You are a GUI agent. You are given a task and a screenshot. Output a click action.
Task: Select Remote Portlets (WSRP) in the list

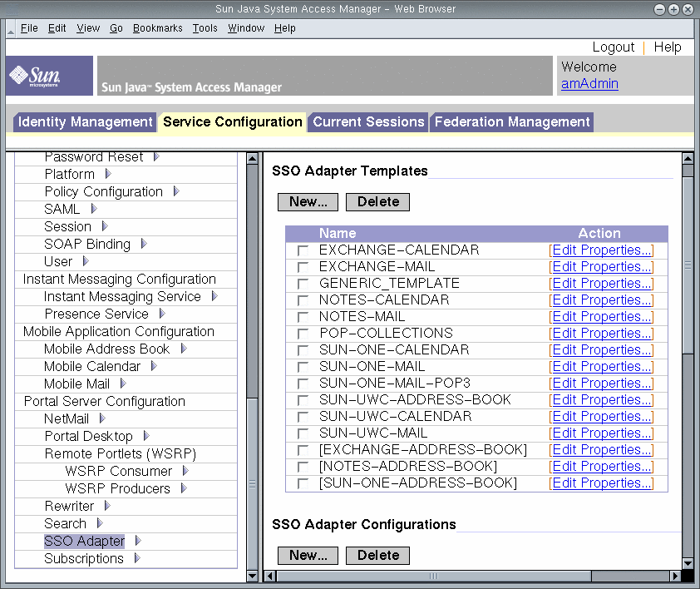coord(120,454)
